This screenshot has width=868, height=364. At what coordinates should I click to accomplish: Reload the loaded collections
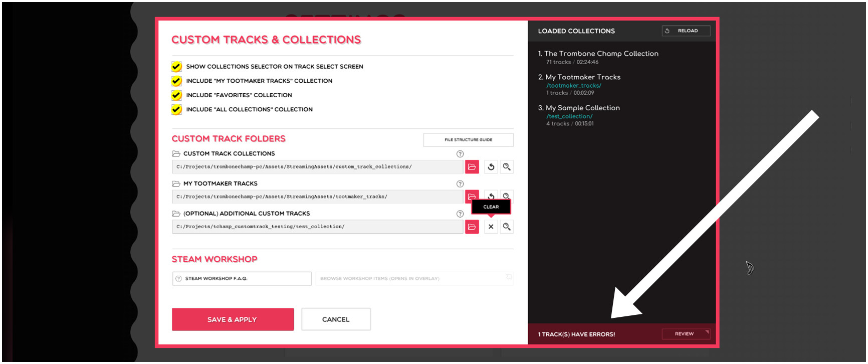686,31
